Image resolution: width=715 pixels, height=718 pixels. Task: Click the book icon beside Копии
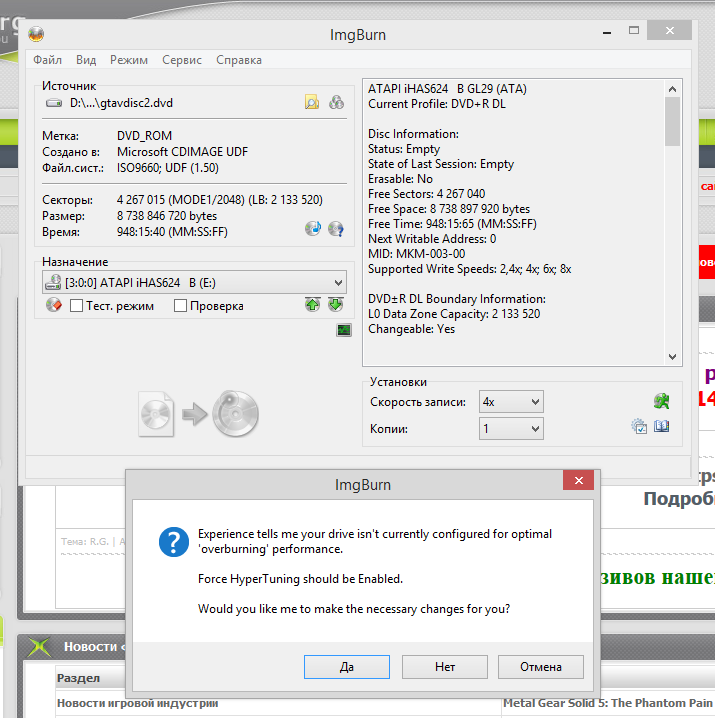pyautogui.click(x=661, y=426)
